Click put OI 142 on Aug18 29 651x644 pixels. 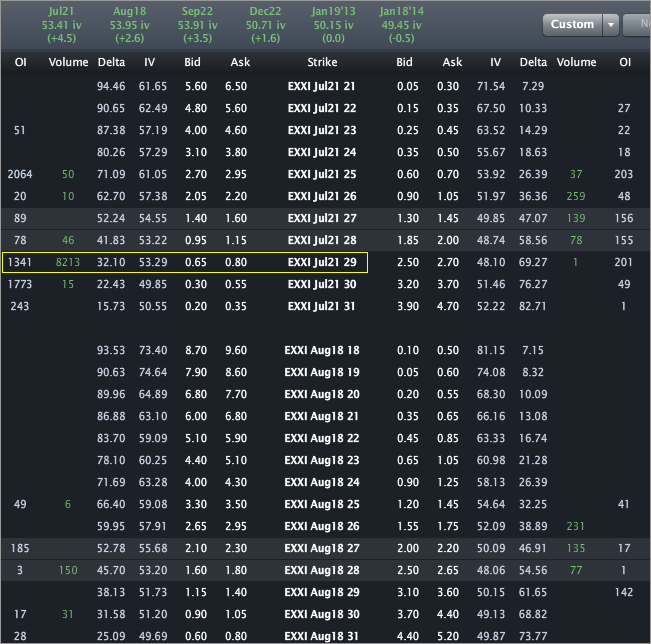[624, 593]
